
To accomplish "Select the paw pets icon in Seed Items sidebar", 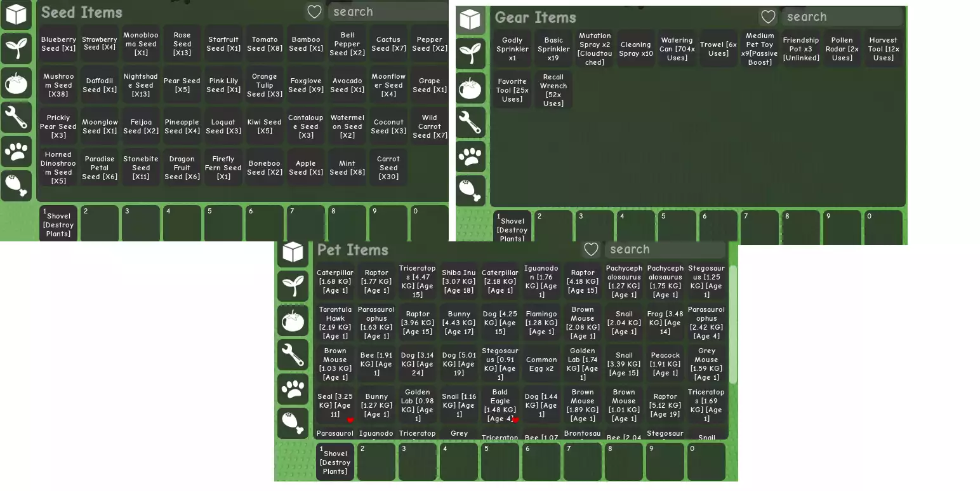I will pyautogui.click(x=16, y=152).
